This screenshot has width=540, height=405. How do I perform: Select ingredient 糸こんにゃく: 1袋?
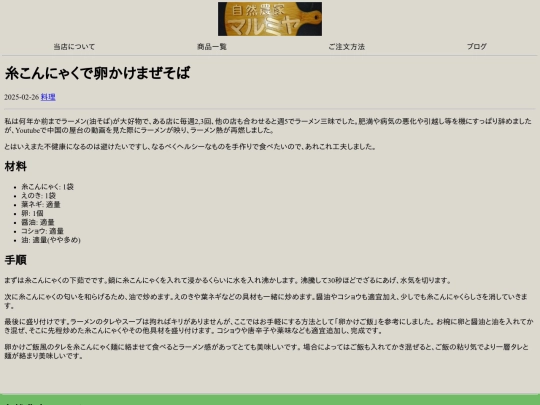pos(48,187)
